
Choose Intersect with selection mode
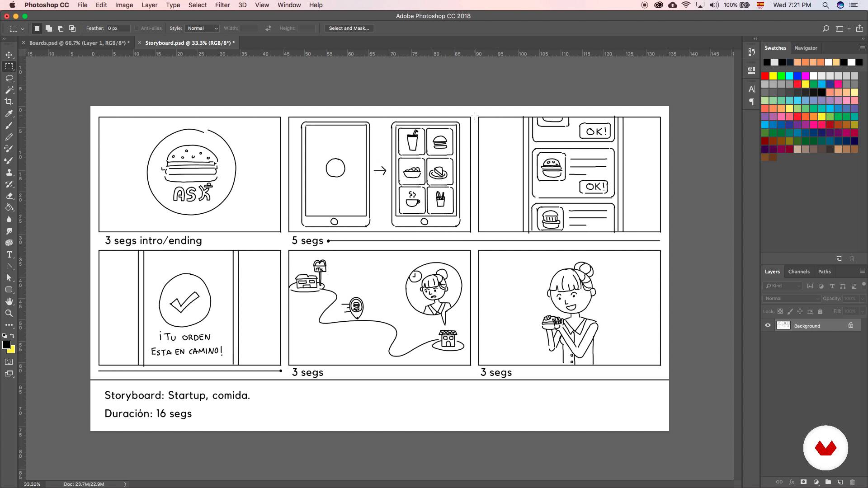coord(72,28)
